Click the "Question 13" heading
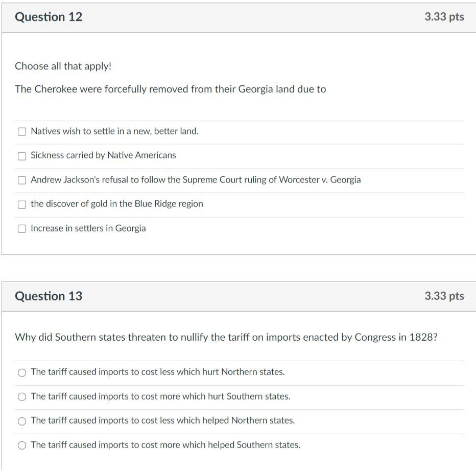The image size is (476, 470). click(49, 296)
